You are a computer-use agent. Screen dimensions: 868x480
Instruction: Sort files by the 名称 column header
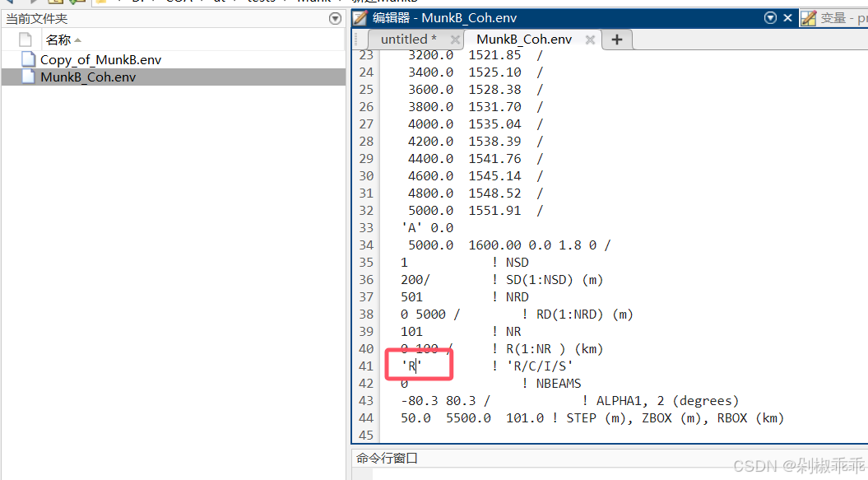point(63,40)
